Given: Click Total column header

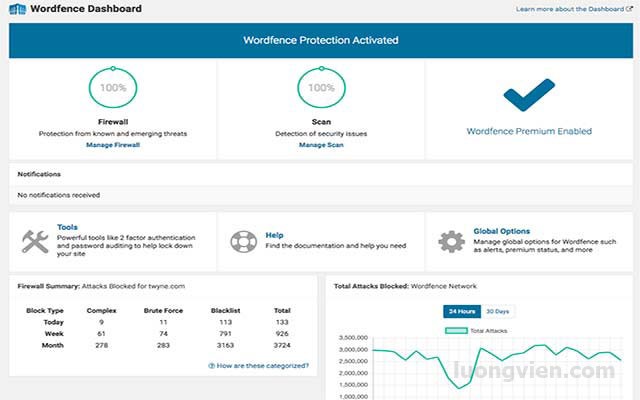Looking at the screenshot, I should click(282, 311).
